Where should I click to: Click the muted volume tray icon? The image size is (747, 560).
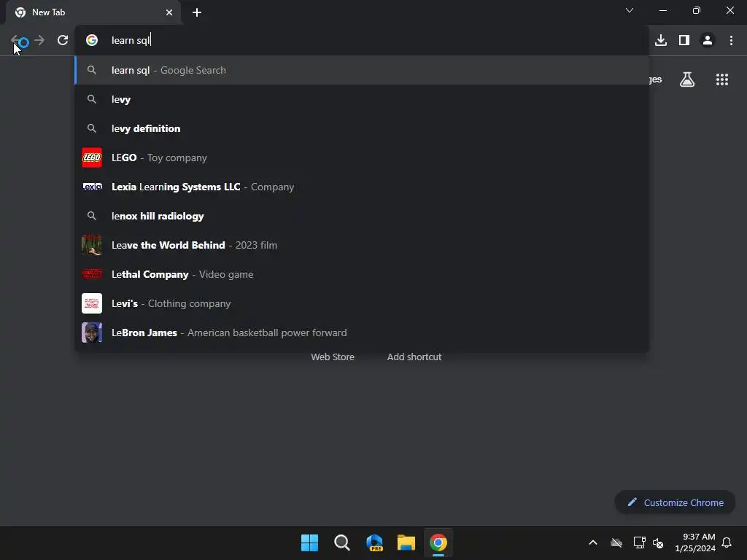658,542
